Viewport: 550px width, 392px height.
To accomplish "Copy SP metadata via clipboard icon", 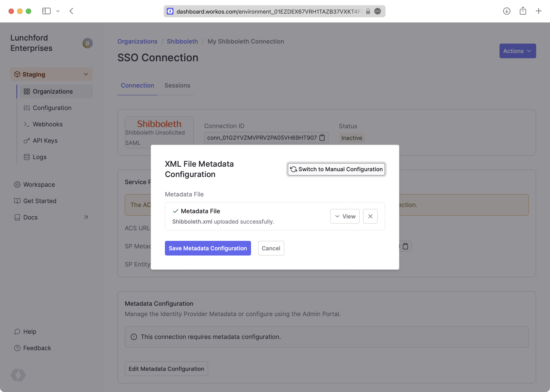I will coord(405,246).
